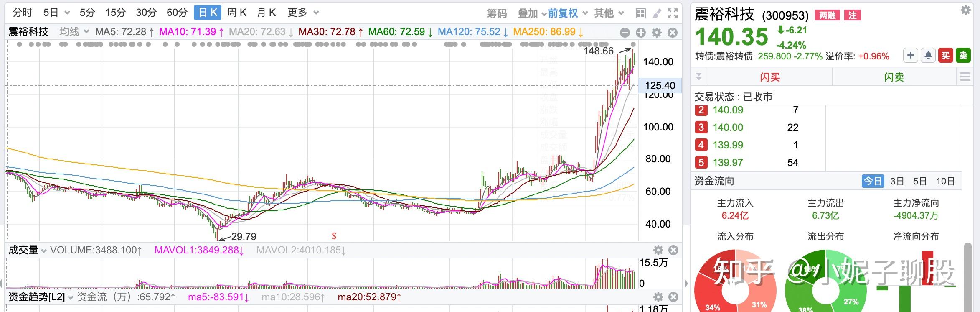Toggle the MA30 moving average line

(331, 32)
